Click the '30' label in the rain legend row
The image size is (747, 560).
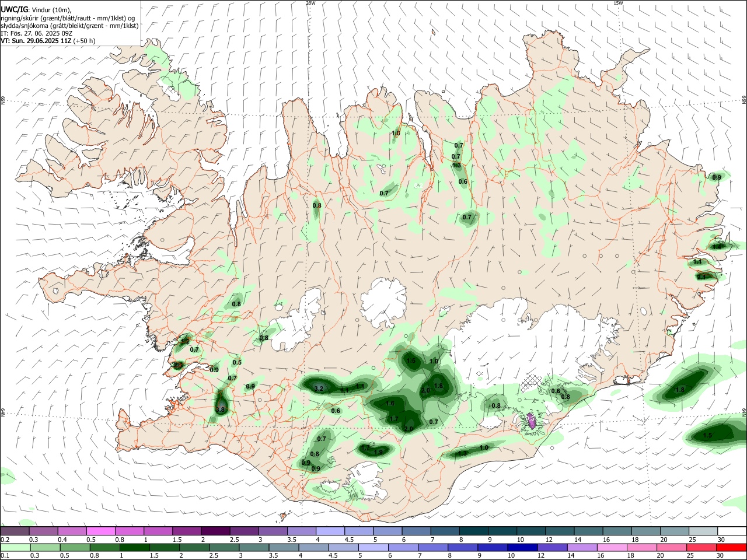[721, 555]
